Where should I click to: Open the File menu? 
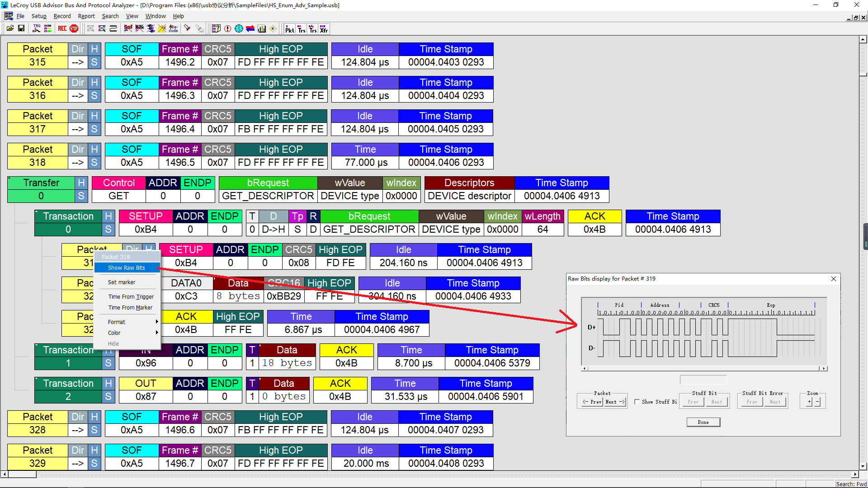coord(20,16)
